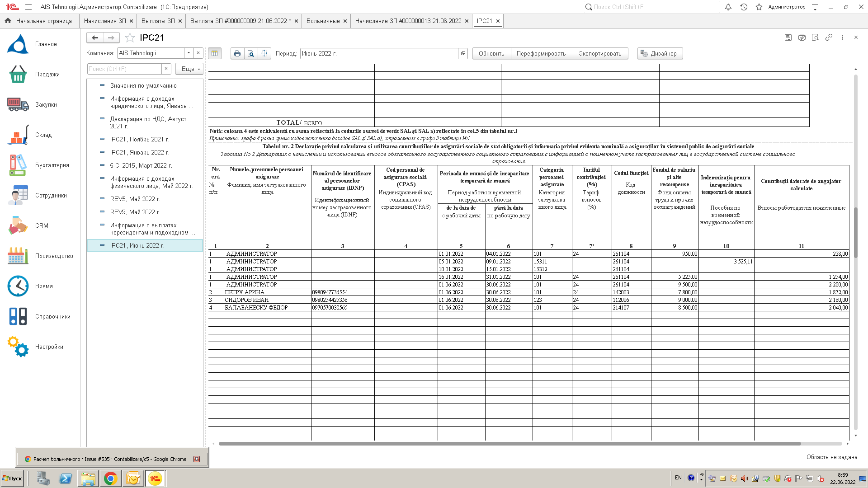Image resolution: width=868 pixels, height=488 pixels.
Task: Switch to the Начисления ЗП tab
Action: (x=104, y=21)
